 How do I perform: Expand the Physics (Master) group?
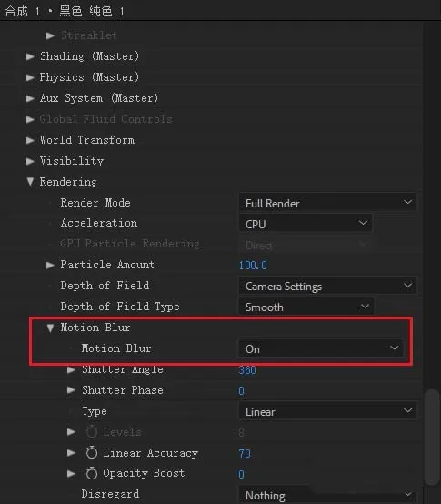(30, 77)
